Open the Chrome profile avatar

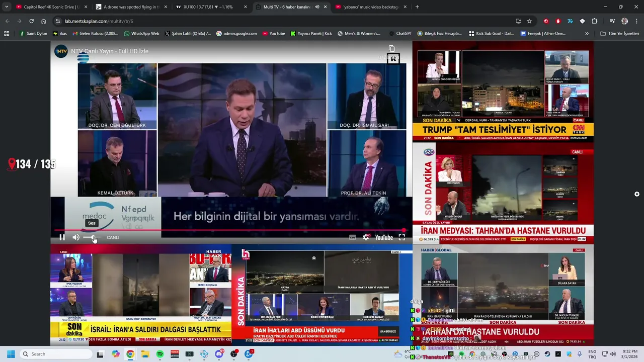[624, 21]
